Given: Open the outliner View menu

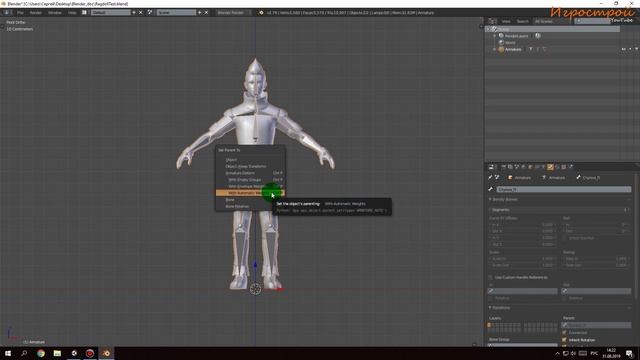Looking at the screenshot, I should click(x=506, y=21).
